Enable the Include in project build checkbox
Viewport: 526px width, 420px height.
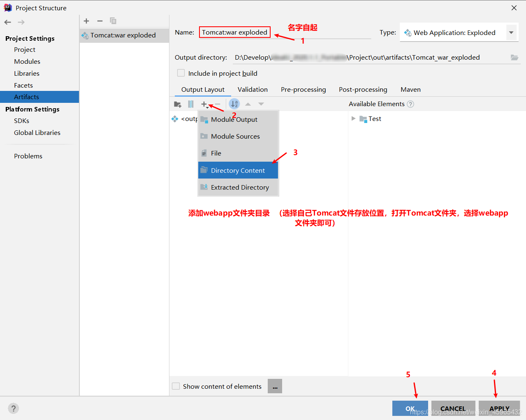click(181, 73)
